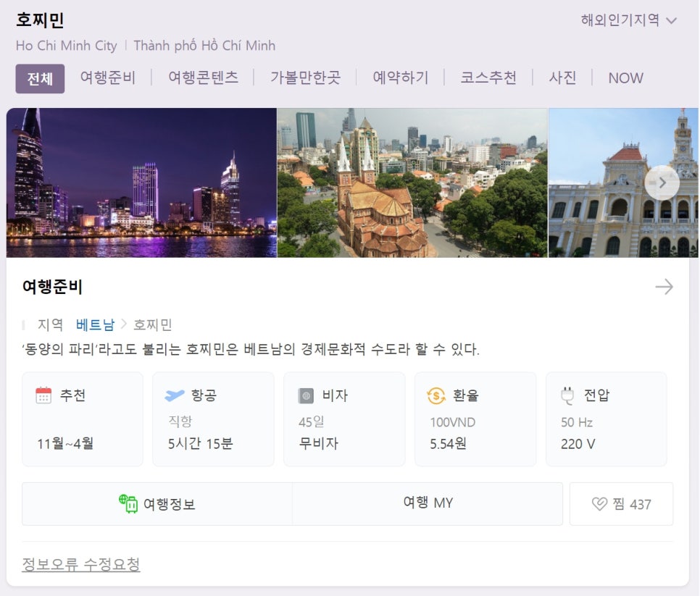Click the 찜 437 button
The width and height of the screenshot is (700, 596).
pyautogui.click(x=622, y=503)
